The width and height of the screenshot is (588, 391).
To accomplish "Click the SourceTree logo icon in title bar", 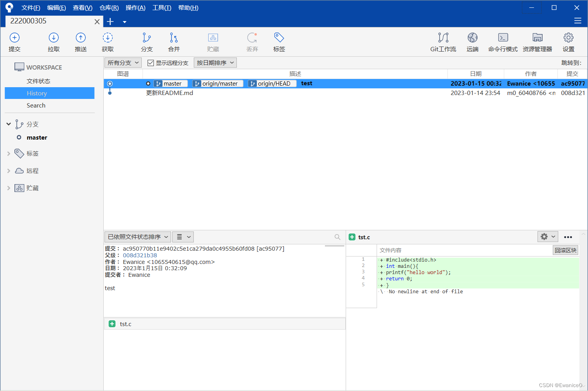I will point(9,7).
